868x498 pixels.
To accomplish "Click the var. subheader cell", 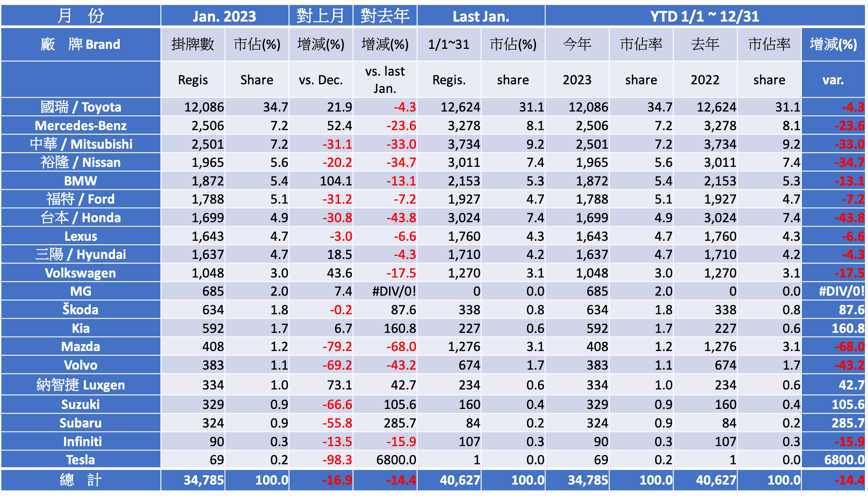I will coord(833,80).
